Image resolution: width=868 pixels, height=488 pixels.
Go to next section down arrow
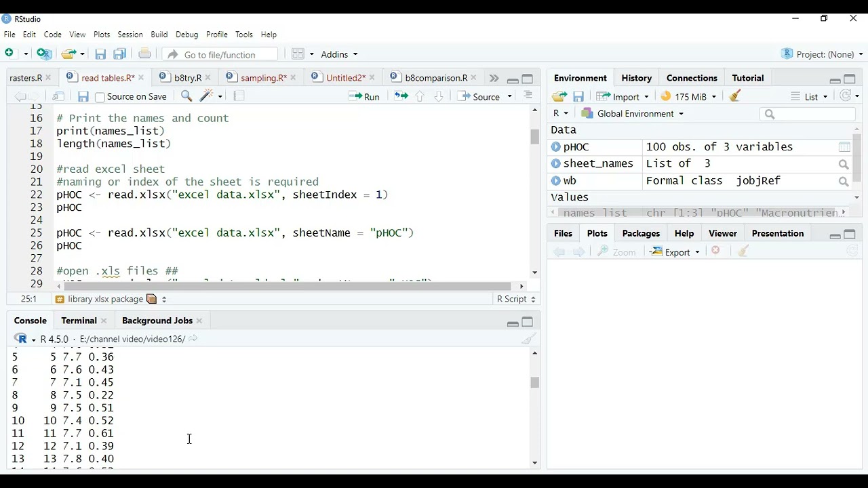[439, 97]
